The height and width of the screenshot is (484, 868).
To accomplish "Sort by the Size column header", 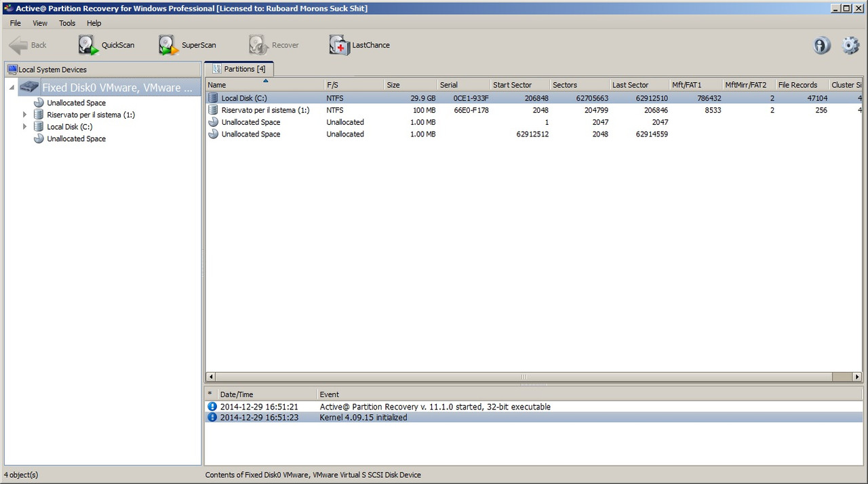I will [411, 85].
